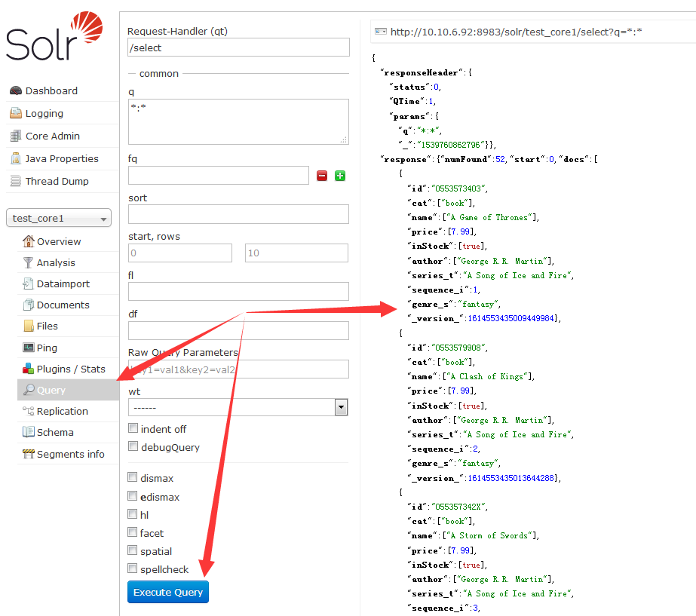Remove fq row with red minus icon
The width and height of the screenshot is (696, 616).
point(322,176)
